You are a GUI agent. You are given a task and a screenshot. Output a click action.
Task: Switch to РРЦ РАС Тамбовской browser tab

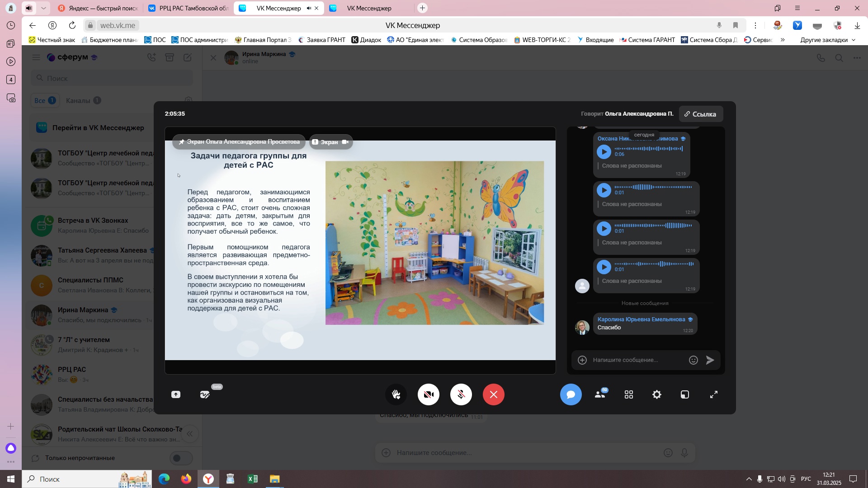189,8
